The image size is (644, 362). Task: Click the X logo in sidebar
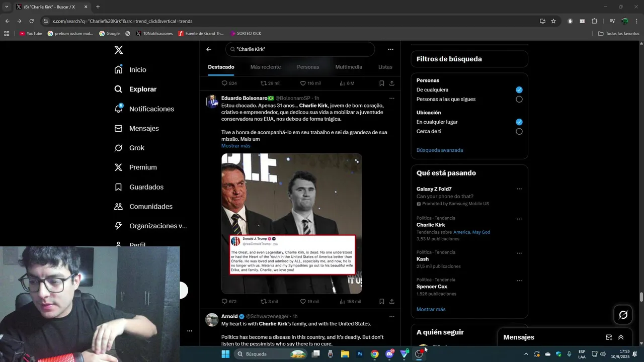point(119,50)
